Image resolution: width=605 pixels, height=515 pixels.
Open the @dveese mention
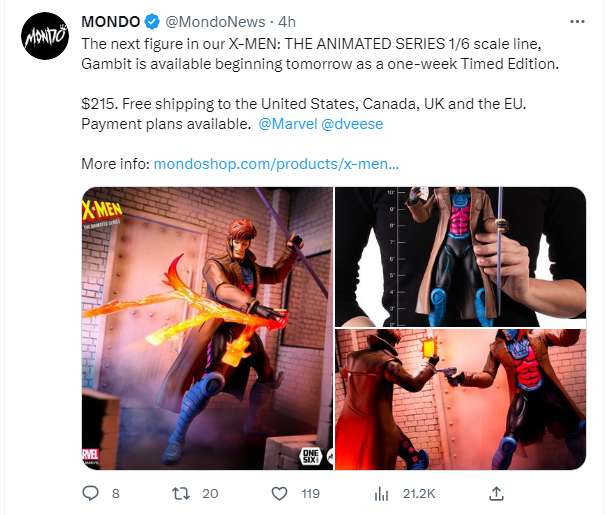coord(352,124)
